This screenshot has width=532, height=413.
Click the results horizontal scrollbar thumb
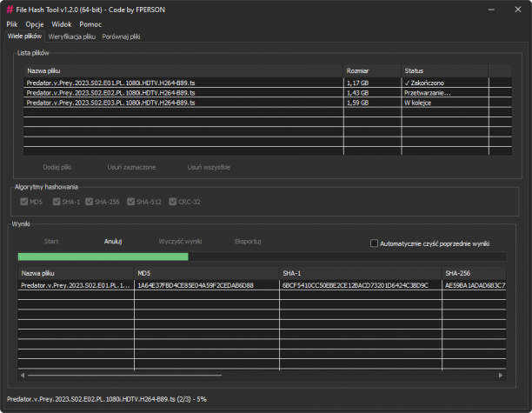pyautogui.click(x=125, y=376)
